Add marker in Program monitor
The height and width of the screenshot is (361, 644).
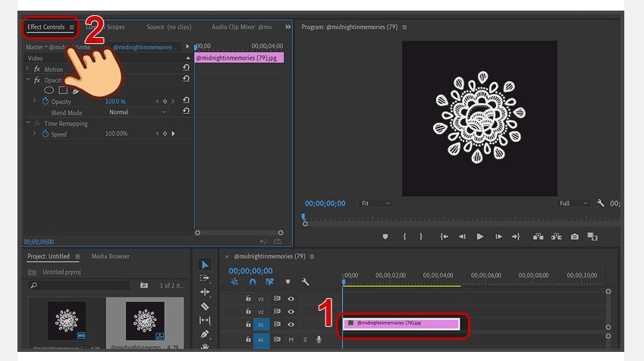click(385, 237)
